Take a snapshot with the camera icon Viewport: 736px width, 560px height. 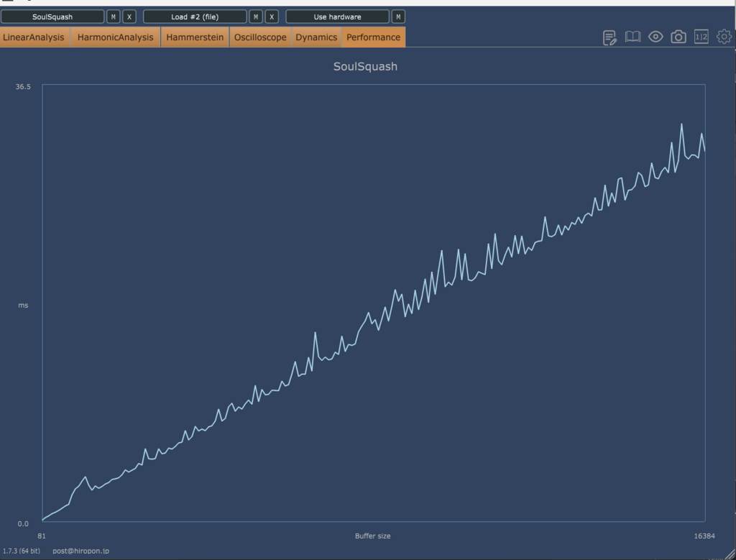678,37
